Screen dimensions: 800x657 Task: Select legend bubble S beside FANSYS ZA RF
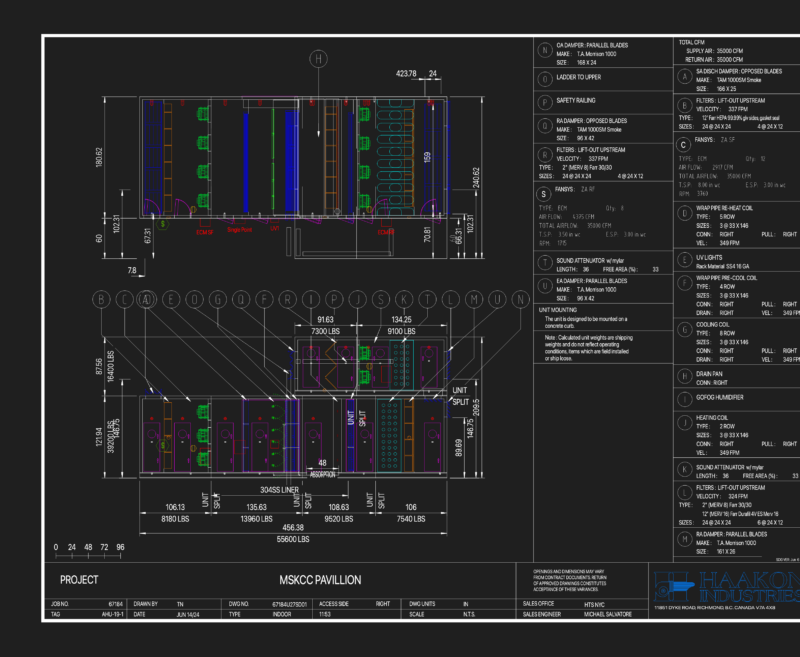(543, 194)
